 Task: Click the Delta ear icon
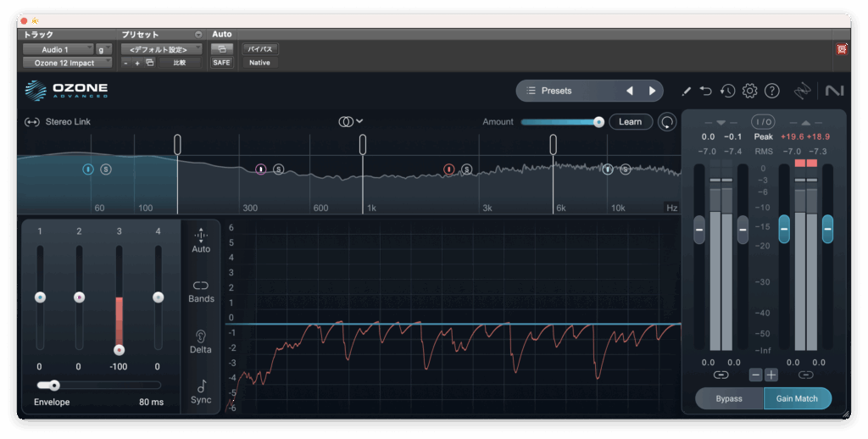click(201, 341)
